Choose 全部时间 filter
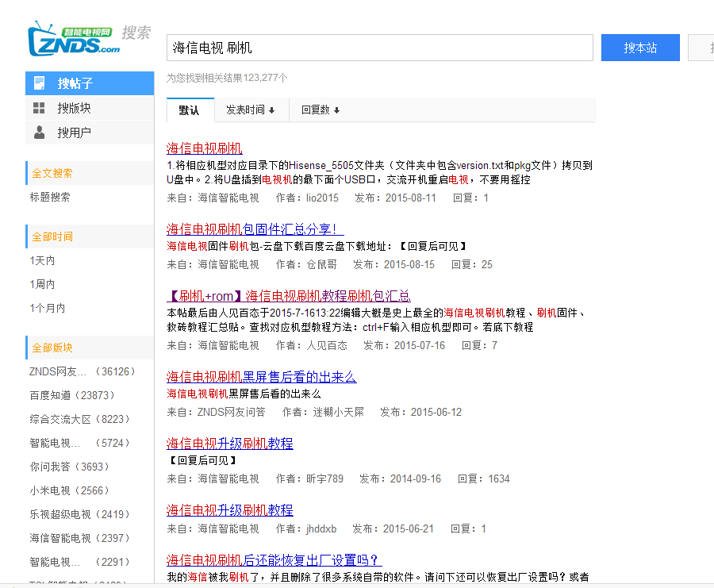The width and height of the screenshot is (714, 588). pos(52,236)
